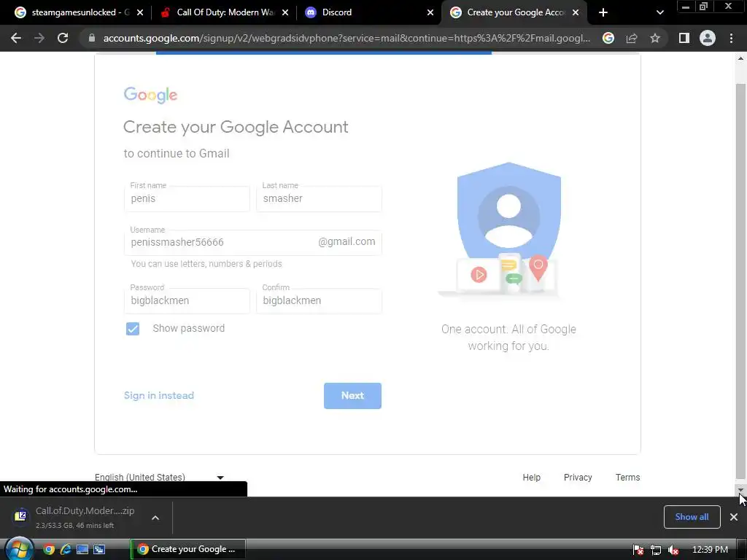747x560 pixels.
Task: Open a new tab with plus
Action: coord(603,12)
